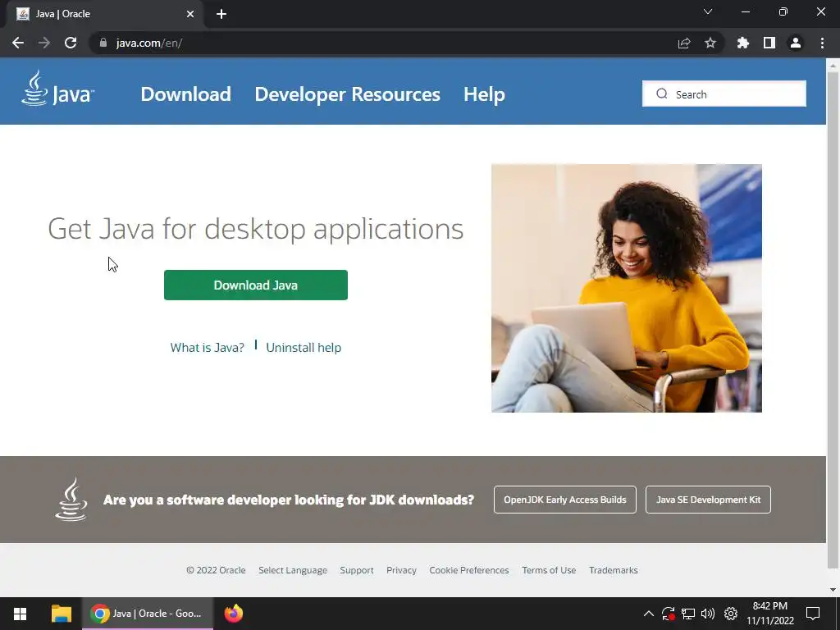Open the Cookie Preferences footer link
Viewport: 840px width, 630px height.
coord(468,570)
